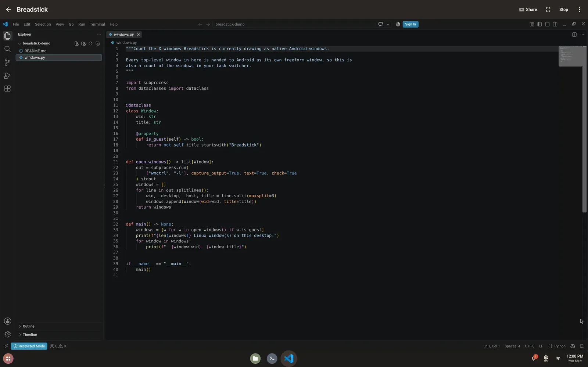Refresh the Explorer file tree
Screen dimensions: 588x367
[90, 43]
